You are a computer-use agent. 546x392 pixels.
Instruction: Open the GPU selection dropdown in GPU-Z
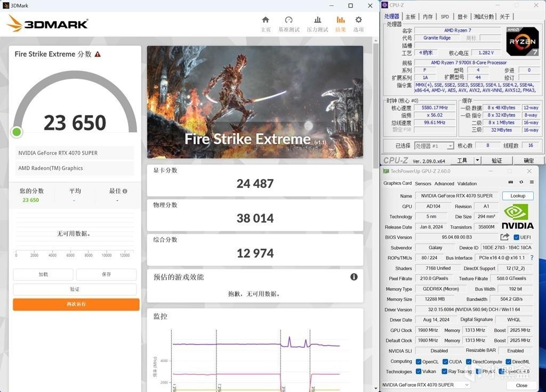click(426, 385)
